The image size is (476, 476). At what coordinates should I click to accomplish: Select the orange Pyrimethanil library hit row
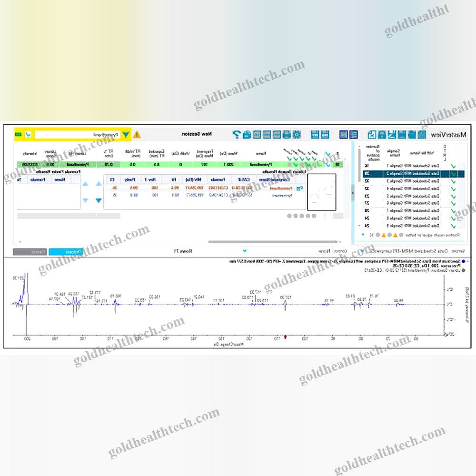tap(205, 188)
